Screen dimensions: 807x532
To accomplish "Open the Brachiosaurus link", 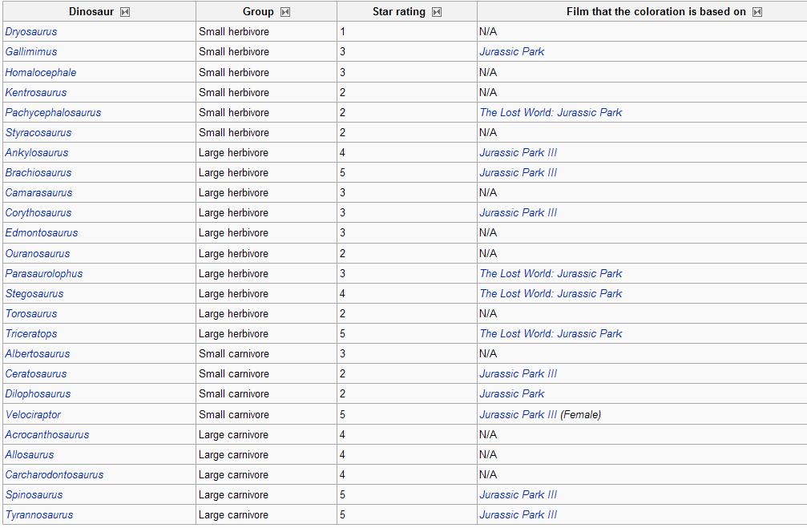I will click(38, 173).
